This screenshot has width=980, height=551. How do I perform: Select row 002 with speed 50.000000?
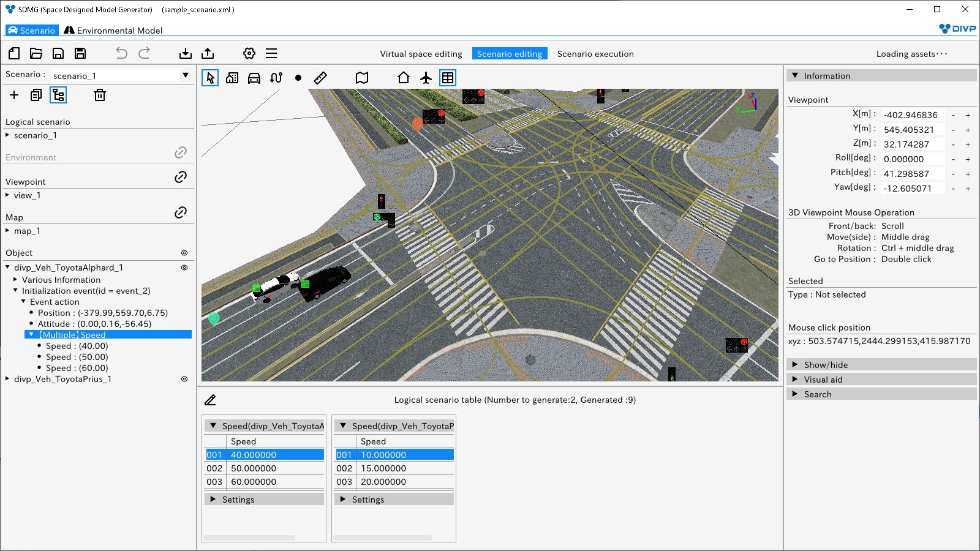coord(264,468)
